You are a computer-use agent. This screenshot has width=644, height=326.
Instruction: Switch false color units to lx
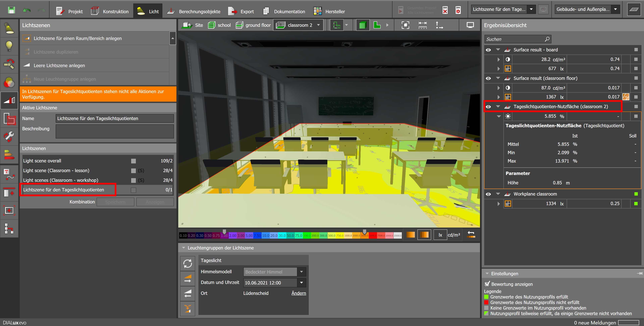point(440,235)
